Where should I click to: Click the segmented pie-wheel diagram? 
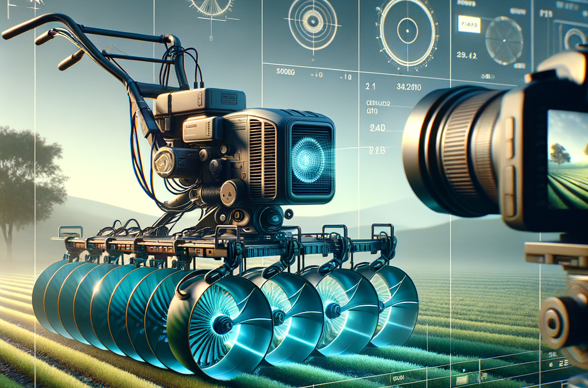pos(504,41)
